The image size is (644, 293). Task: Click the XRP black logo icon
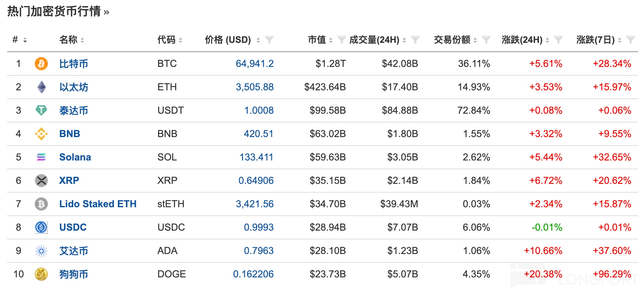click(41, 181)
